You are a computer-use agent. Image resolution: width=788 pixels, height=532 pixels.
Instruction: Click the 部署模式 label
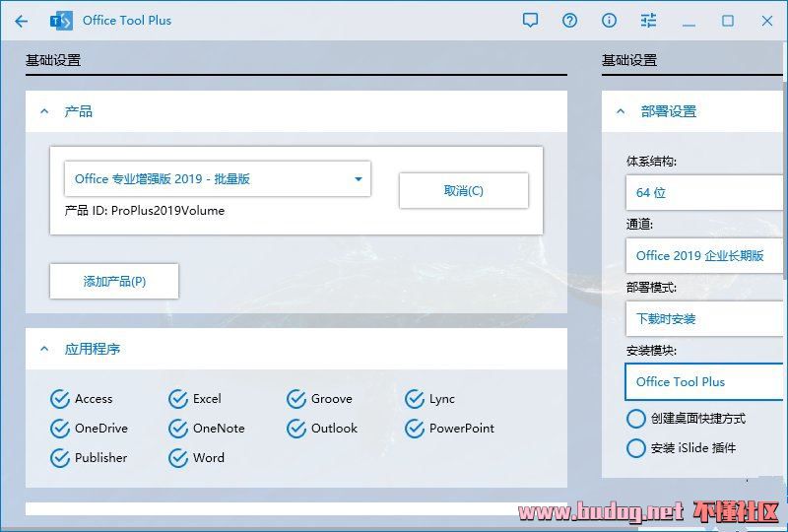click(651, 288)
